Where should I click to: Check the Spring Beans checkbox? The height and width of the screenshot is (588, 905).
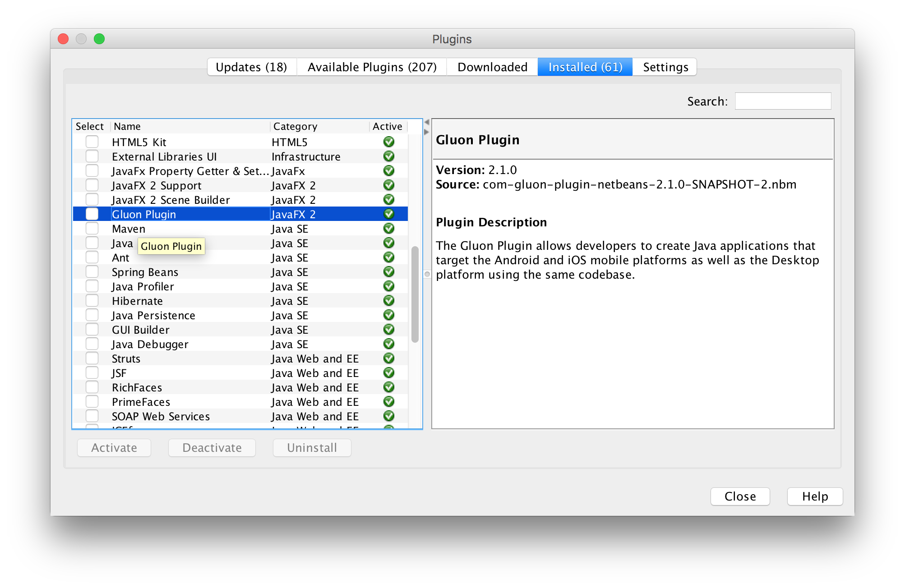(x=92, y=271)
